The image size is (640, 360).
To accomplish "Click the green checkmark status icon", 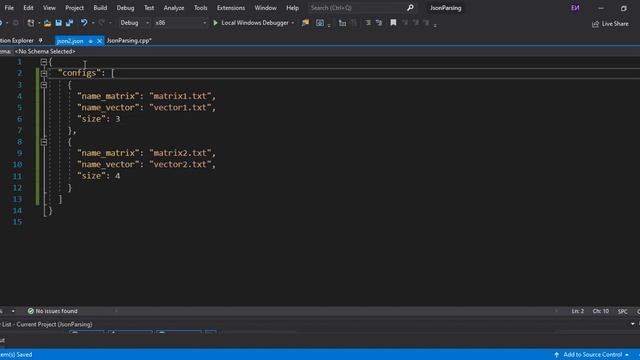I will [31, 311].
